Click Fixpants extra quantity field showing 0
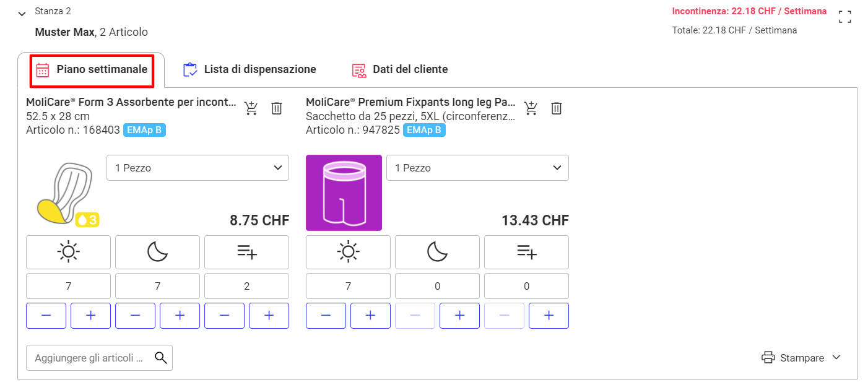 [526, 286]
